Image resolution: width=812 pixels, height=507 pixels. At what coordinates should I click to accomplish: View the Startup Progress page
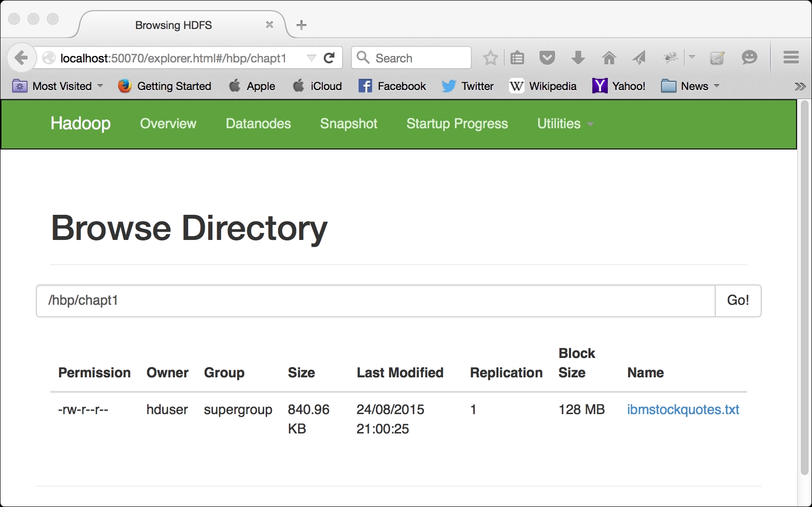click(457, 124)
